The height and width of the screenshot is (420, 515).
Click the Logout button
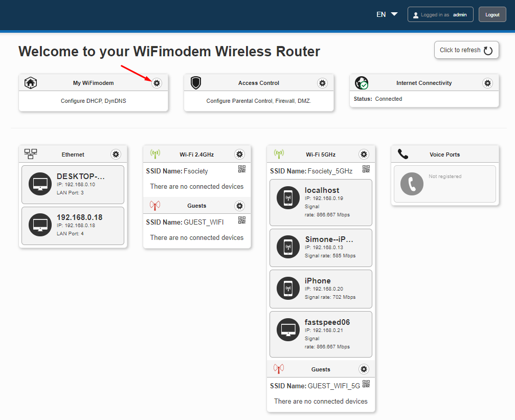point(492,14)
